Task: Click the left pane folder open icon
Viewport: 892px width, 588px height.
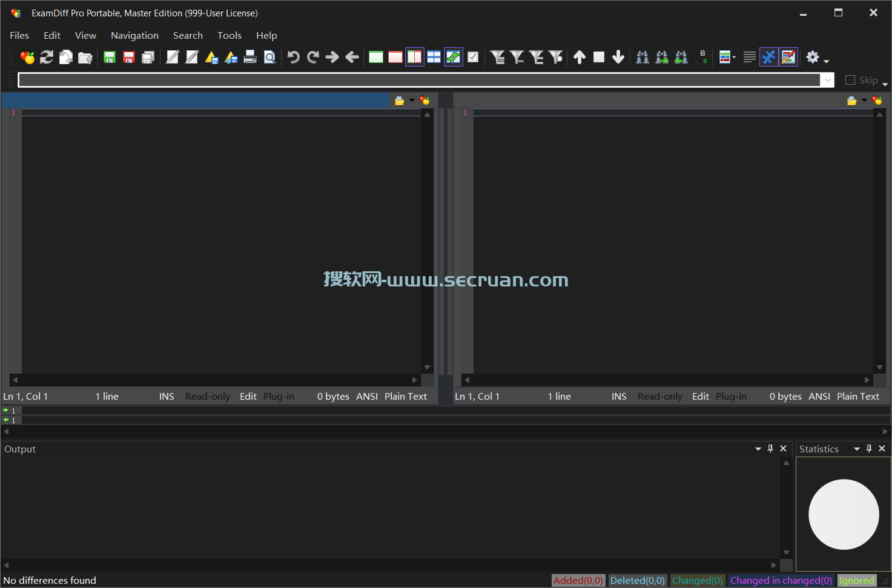Action: (x=400, y=101)
